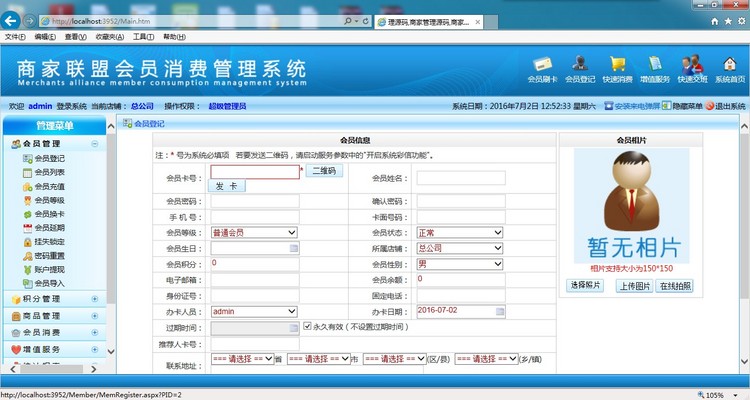Collapse the 会员管理 menu group
The width and height of the screenshot is (750, 400).
point(95,144)
